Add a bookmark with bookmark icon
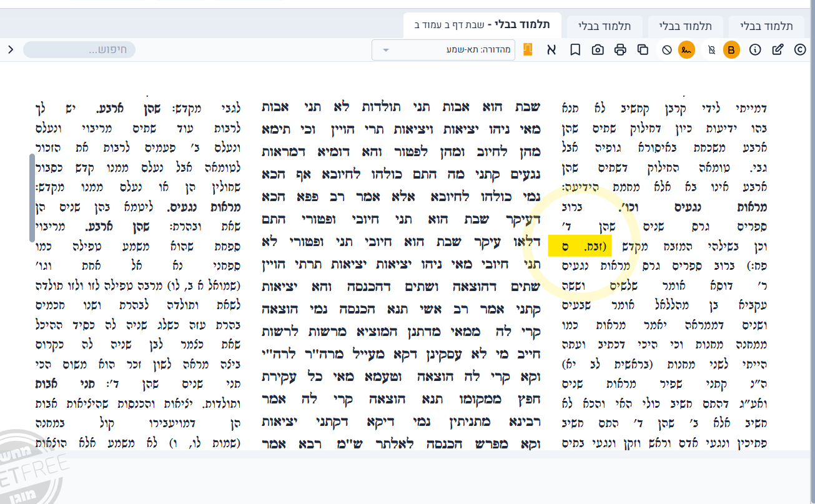Viewport: 815px width, 504px height. point(575,50)
